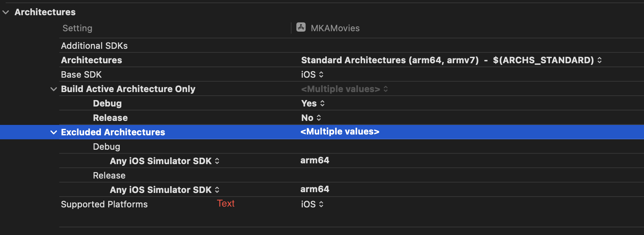Click the Debug arm64 value
Image resolution: width=644 pixels, height=235 pixels.
click(315, 160)
